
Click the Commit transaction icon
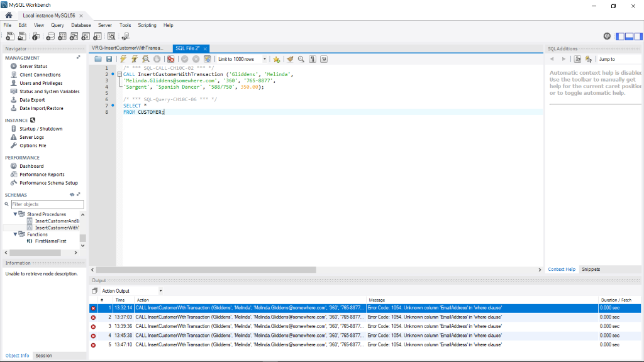[185, 58]
